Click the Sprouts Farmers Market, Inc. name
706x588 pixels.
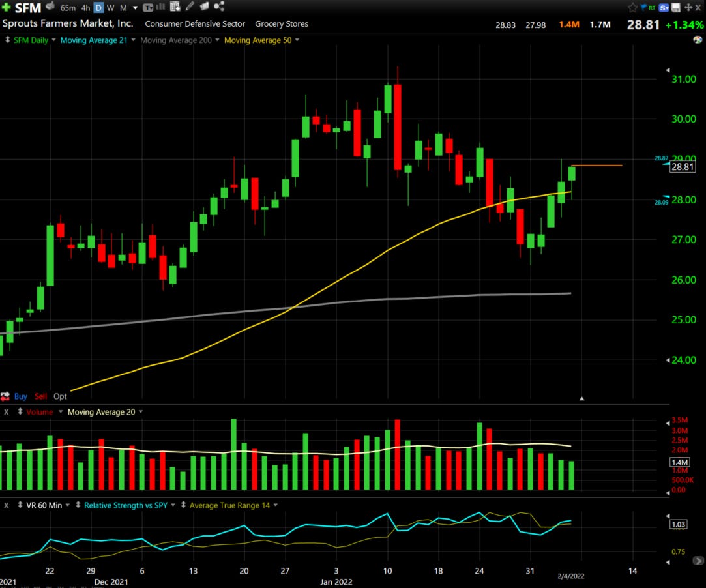coord(68,23)
